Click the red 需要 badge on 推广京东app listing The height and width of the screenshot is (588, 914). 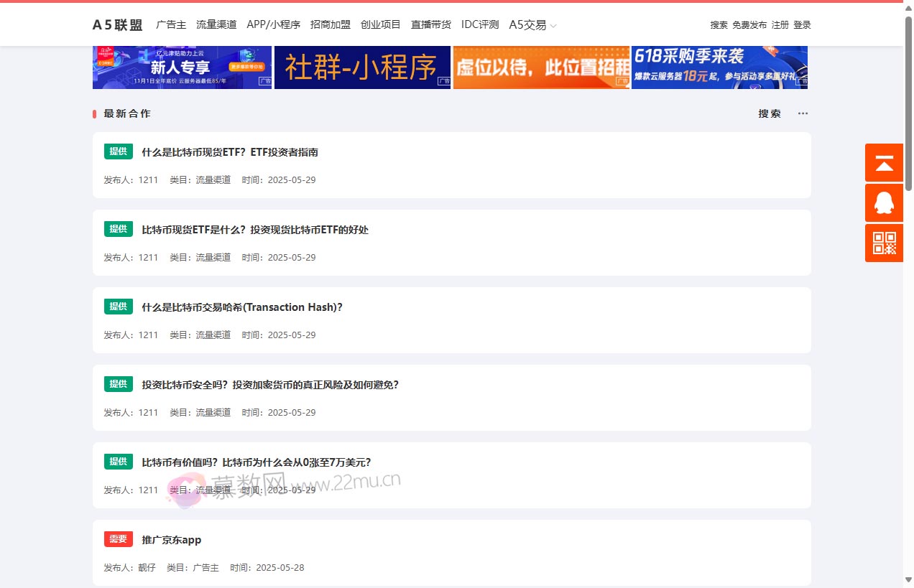coord(118,539)
